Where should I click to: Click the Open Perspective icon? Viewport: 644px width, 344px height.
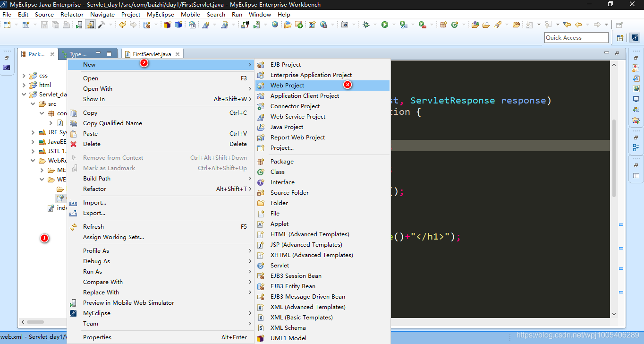point(620,38)
